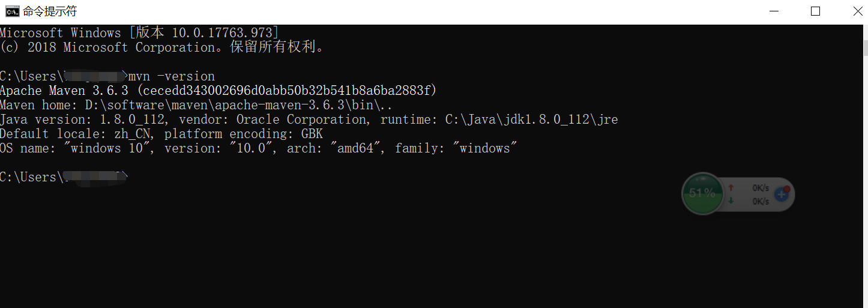Click the 命令提示符 title bar text
This screenshot has width=868, height=308.
tap(50, 11)
